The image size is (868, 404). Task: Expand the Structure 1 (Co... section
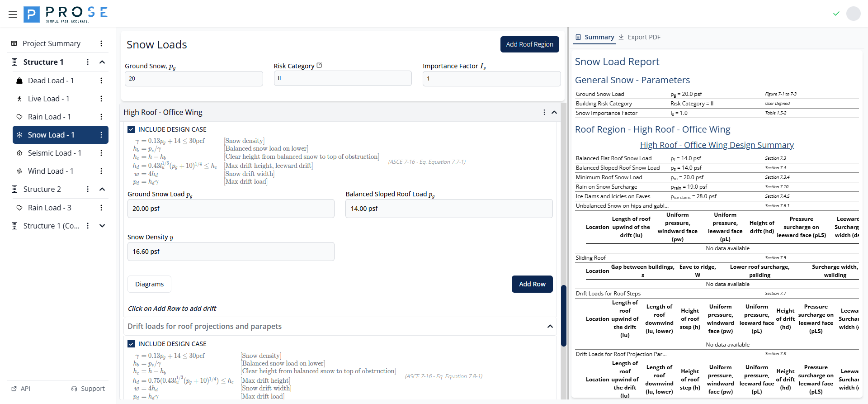pyautogui.click(x=102, y=226)
